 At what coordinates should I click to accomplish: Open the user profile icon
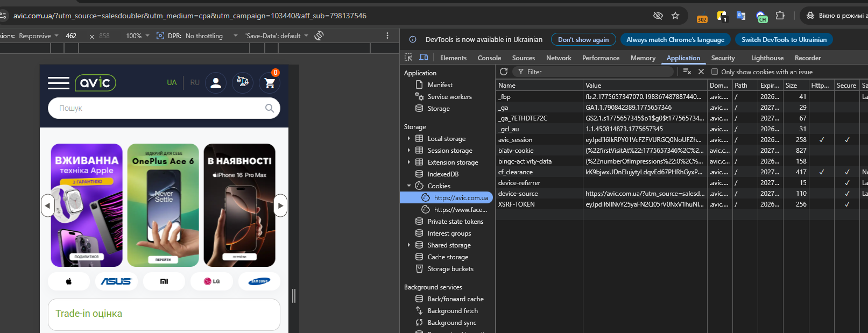(216, 83)
